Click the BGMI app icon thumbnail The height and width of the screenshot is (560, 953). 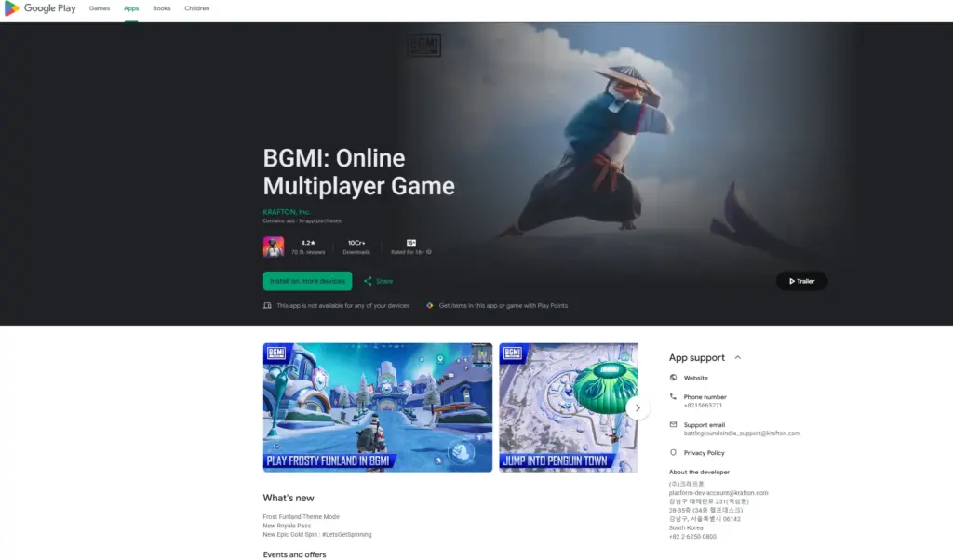tap(274, 247)
